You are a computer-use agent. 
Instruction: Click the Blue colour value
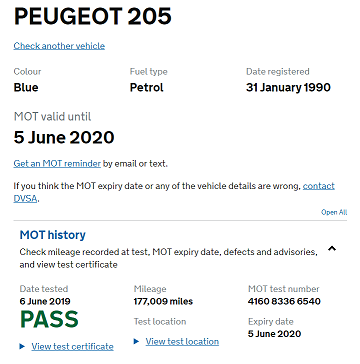26,87
